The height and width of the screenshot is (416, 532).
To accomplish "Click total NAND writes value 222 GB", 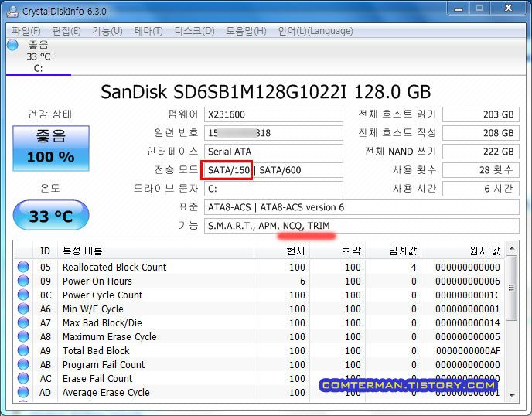I will click(481, 152).
